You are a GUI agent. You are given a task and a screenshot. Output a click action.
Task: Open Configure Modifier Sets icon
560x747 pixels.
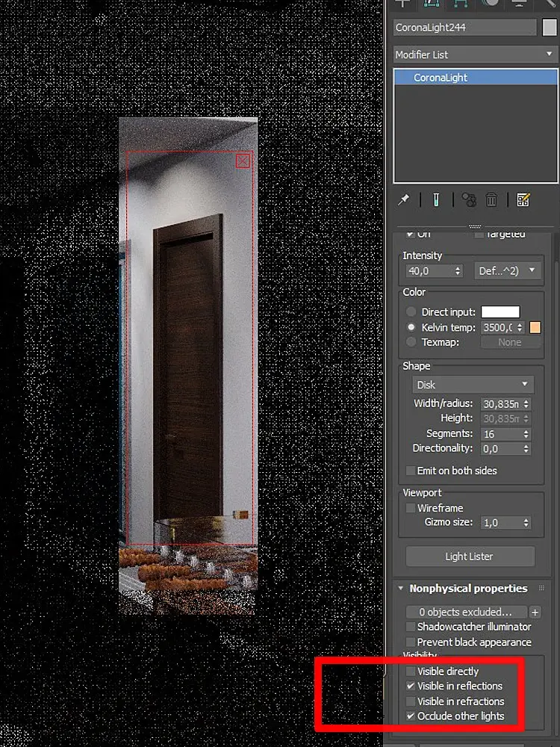pyautogui.click(x=523, y=199)
